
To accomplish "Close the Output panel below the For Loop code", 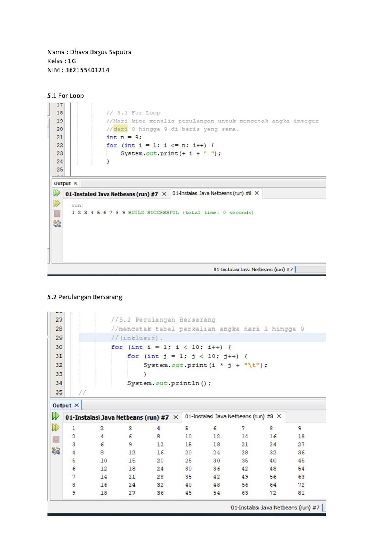I will 75,183.
